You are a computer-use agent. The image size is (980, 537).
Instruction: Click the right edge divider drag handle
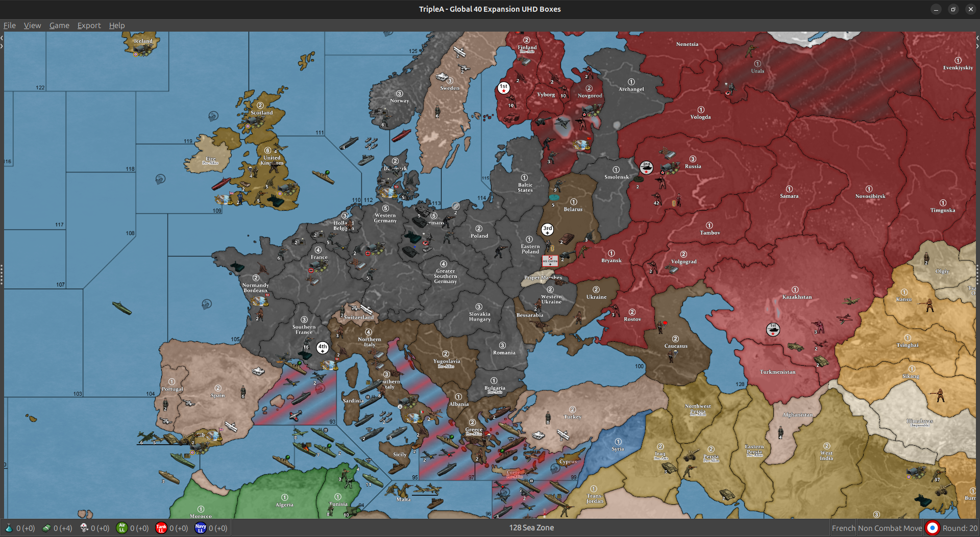977,275
